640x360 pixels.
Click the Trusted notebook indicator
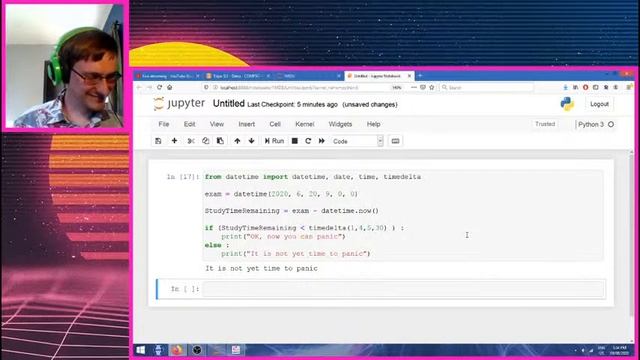545,124
